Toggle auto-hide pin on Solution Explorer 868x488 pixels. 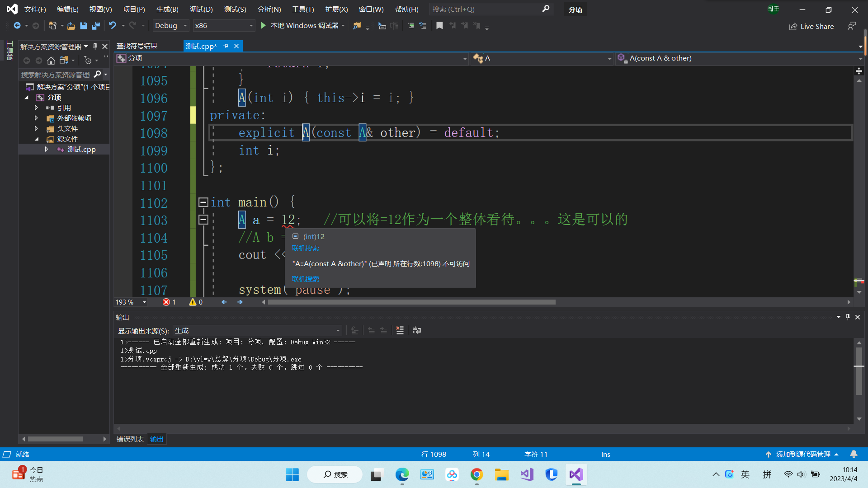click(x=95, y=47)
